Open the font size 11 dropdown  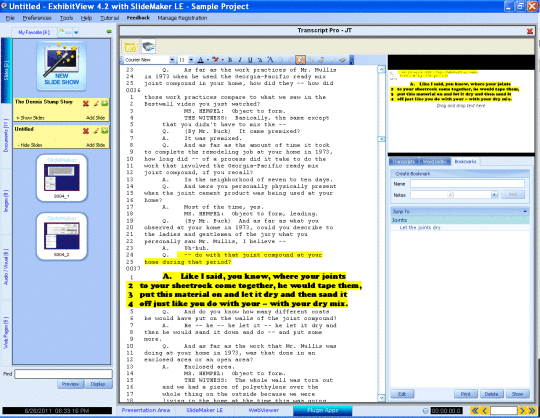click(x=191, y=60)
